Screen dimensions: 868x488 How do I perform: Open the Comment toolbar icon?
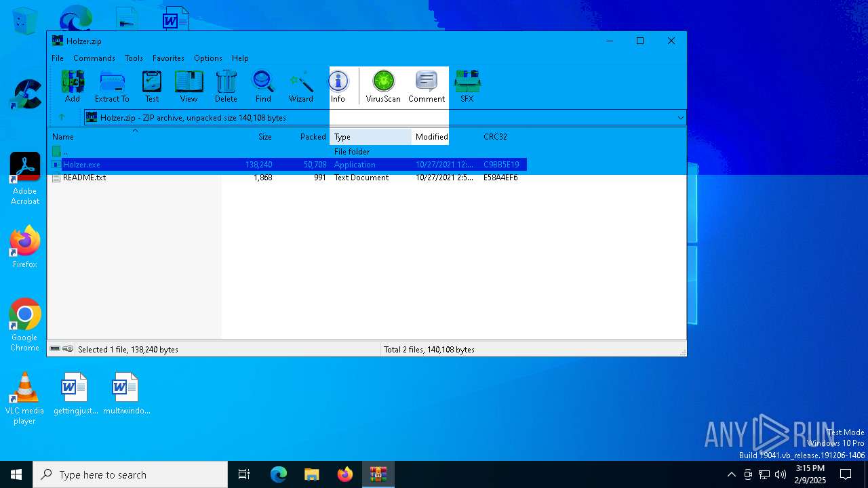[x=427, y=86]
